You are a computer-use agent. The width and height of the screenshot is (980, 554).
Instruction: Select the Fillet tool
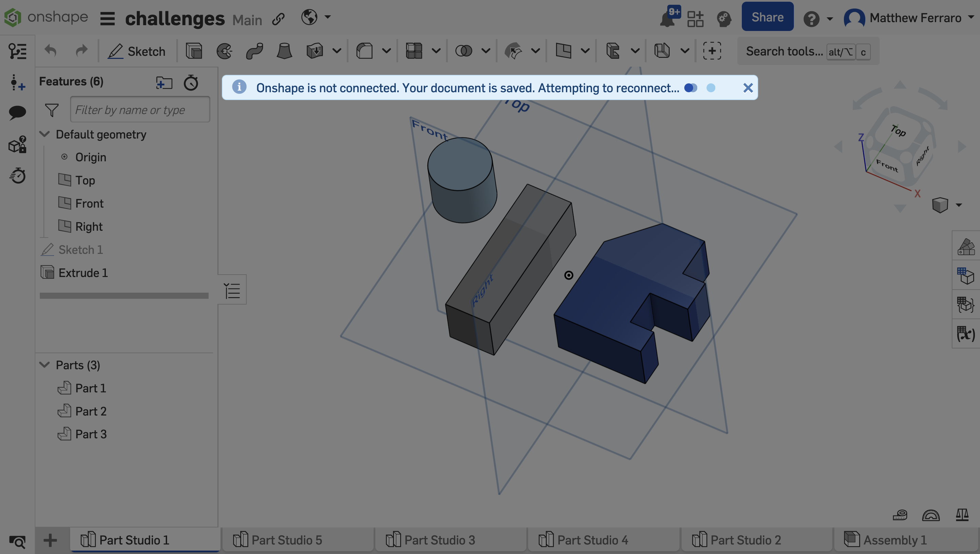364,51
